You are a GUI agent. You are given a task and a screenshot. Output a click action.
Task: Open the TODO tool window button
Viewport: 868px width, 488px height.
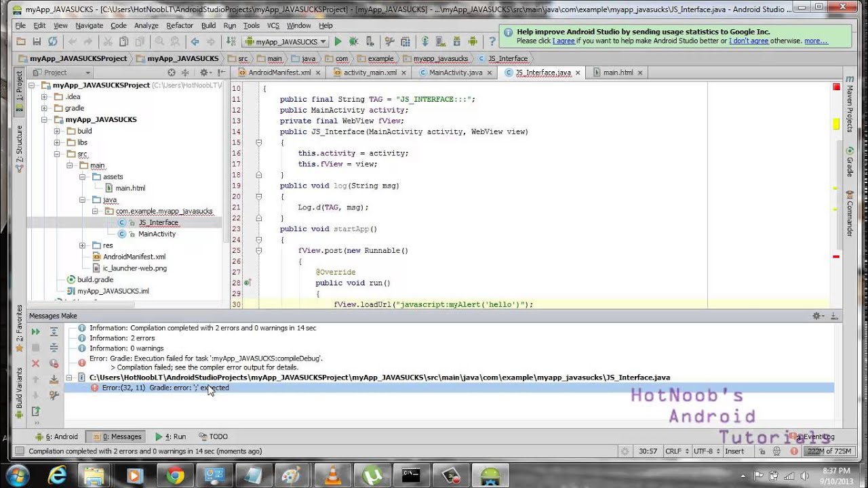point(214,437)
